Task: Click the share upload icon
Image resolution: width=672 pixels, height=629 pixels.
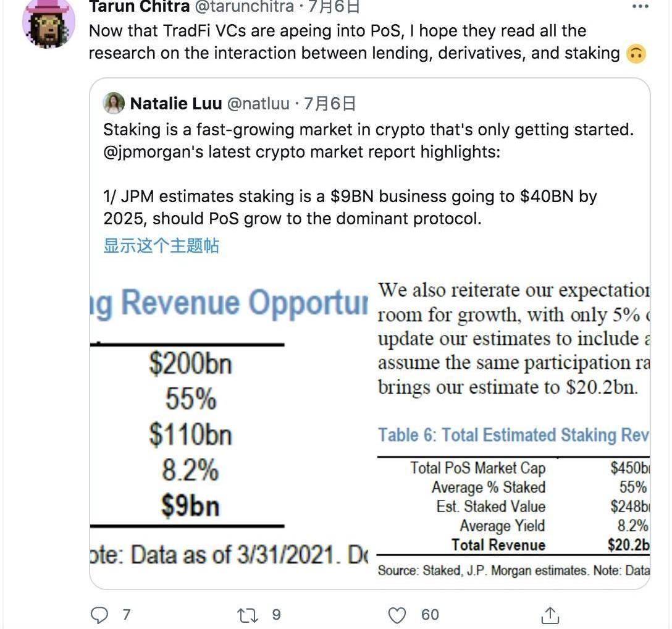Action: pyautogui.click(x=550, y=615)
